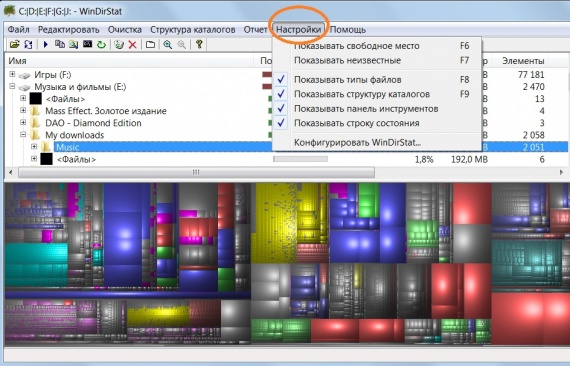Click the red X delete icon

pyautogui.click(x=133, y=44)
